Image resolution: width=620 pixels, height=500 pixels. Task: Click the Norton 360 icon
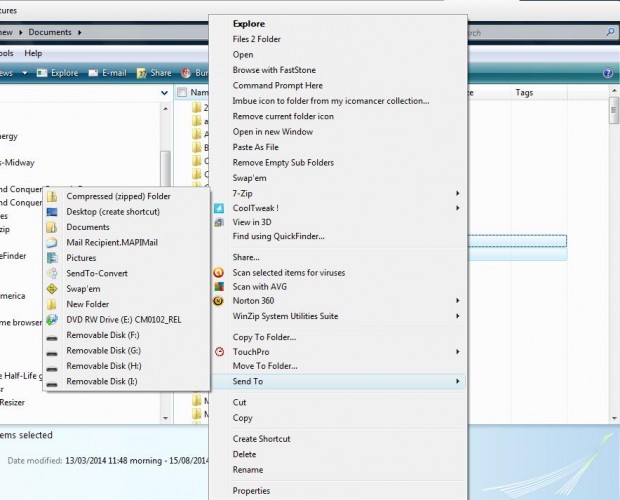[x=219, y=301]
